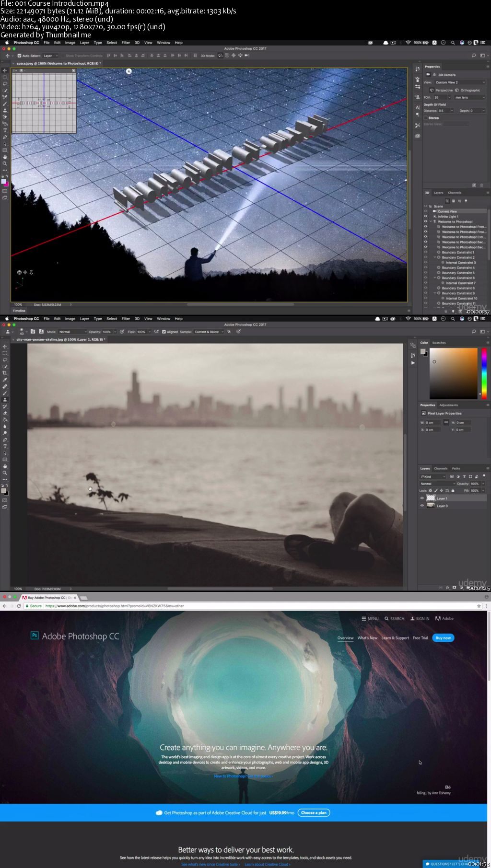Open the Sample Current & Below dropdown
This screenshot has height=868, width=491.
209,332
